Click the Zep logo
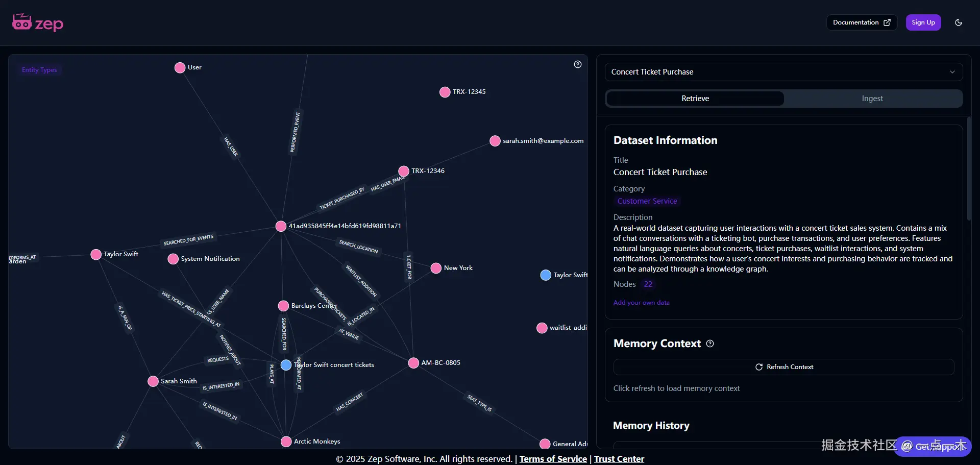 tap(38, 23)
